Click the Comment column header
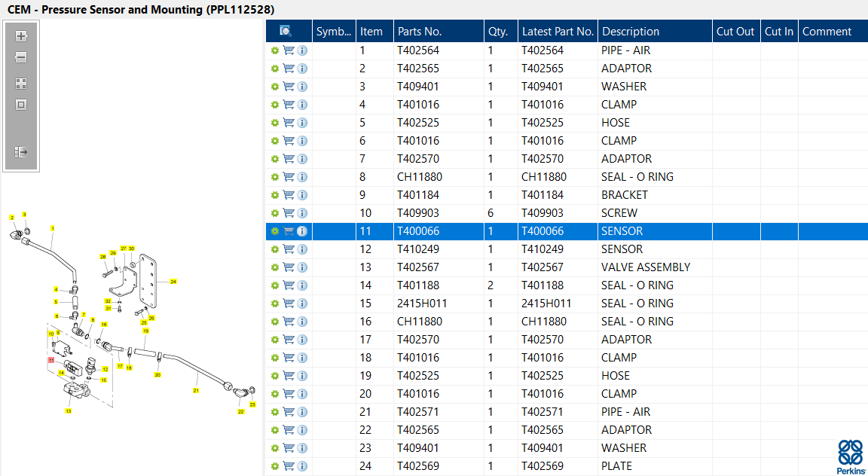The height and width of the screenshot is (476, 868). [833, 31]
